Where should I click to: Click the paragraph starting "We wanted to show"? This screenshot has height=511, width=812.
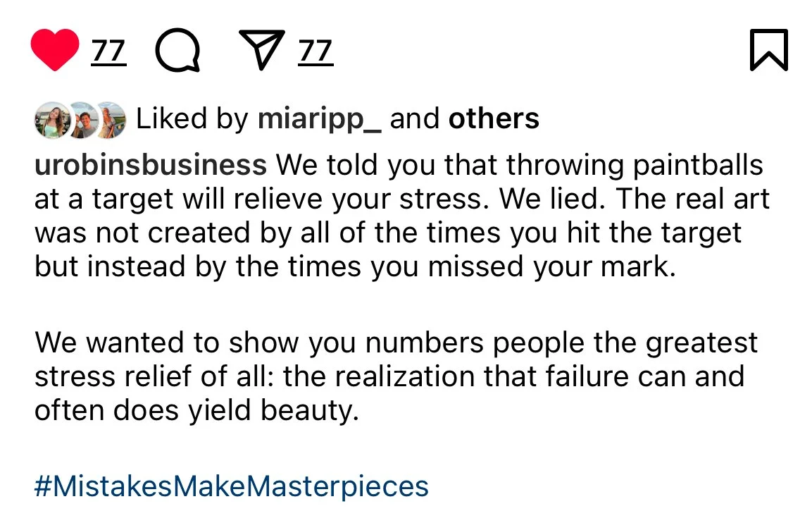point(396,376)
